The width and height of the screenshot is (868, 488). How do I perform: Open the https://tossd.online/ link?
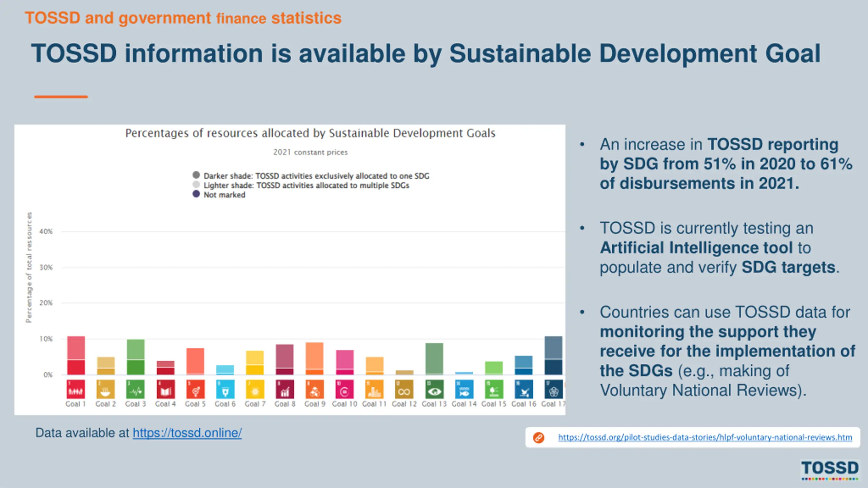[187, 433]
